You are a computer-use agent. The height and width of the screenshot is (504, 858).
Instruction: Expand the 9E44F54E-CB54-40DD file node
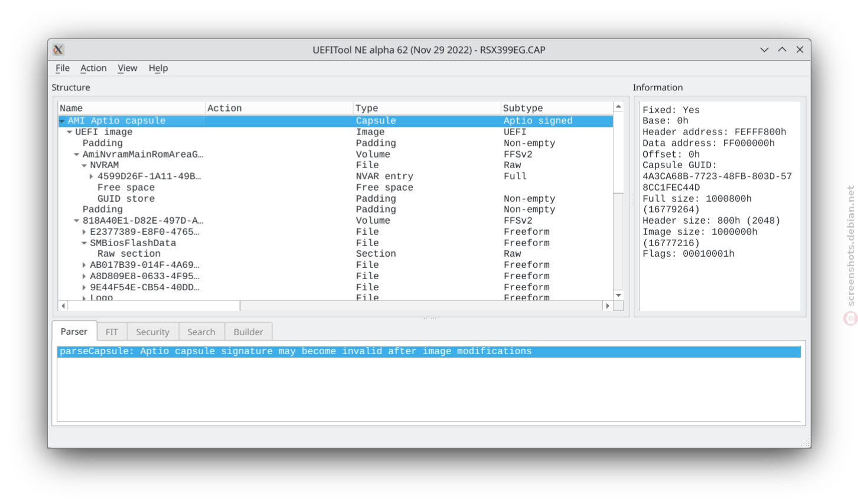click(84, 287)
